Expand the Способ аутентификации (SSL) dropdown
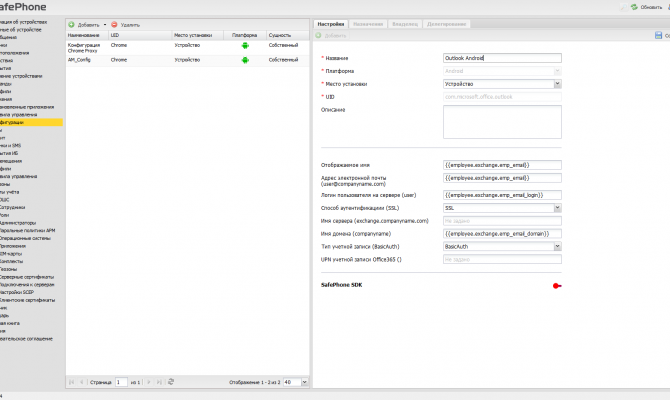670x400 pixels. pos(557,208)
